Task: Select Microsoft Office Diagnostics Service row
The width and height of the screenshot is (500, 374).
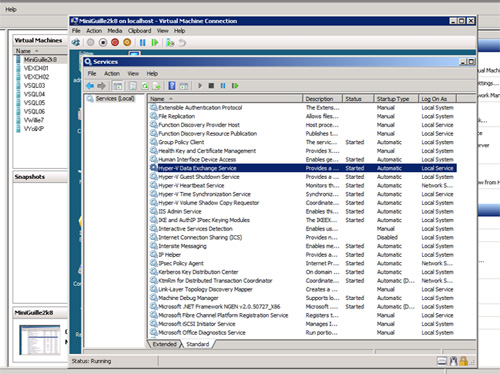Action: point(303,333)
